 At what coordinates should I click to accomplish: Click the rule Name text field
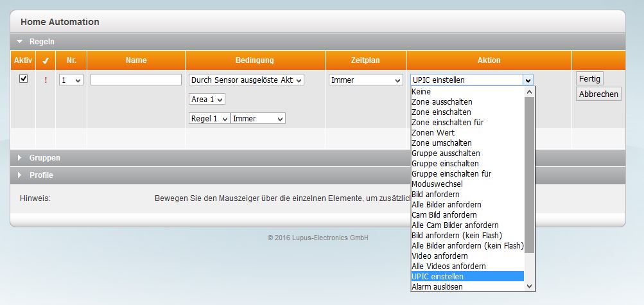pyautogui.click(x=136, y=80)
